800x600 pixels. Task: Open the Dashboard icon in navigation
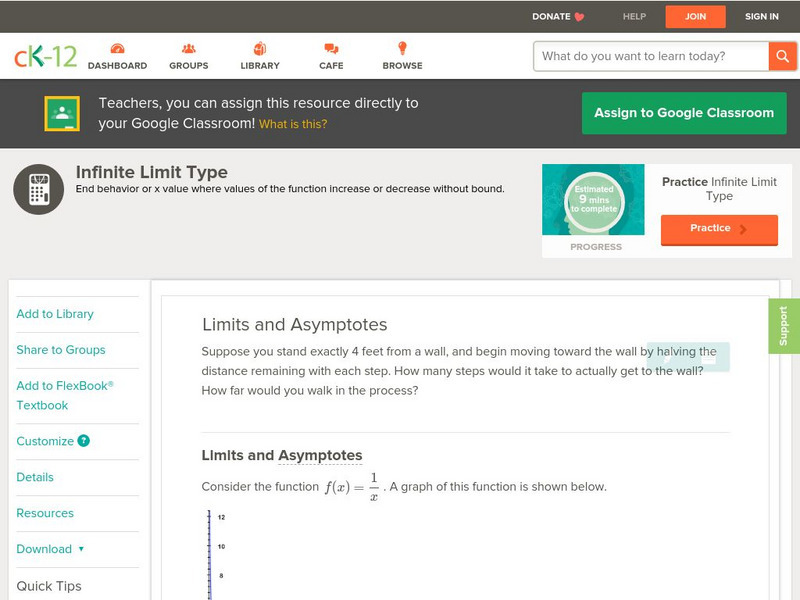click(x=117, y=49)
